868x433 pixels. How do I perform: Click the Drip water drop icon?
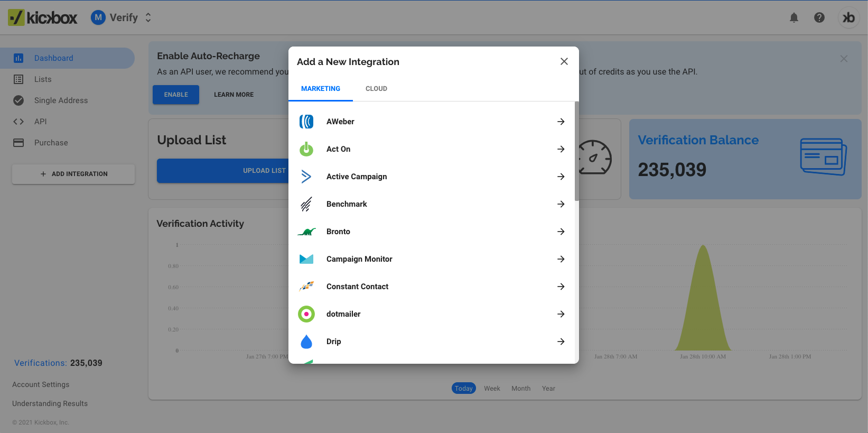(x=306, y=342)
